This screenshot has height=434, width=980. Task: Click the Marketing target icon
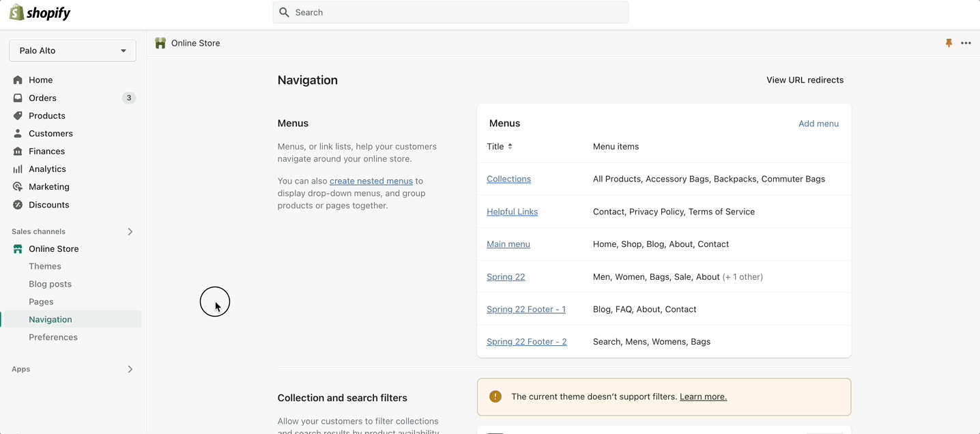(x=18, y=186)
